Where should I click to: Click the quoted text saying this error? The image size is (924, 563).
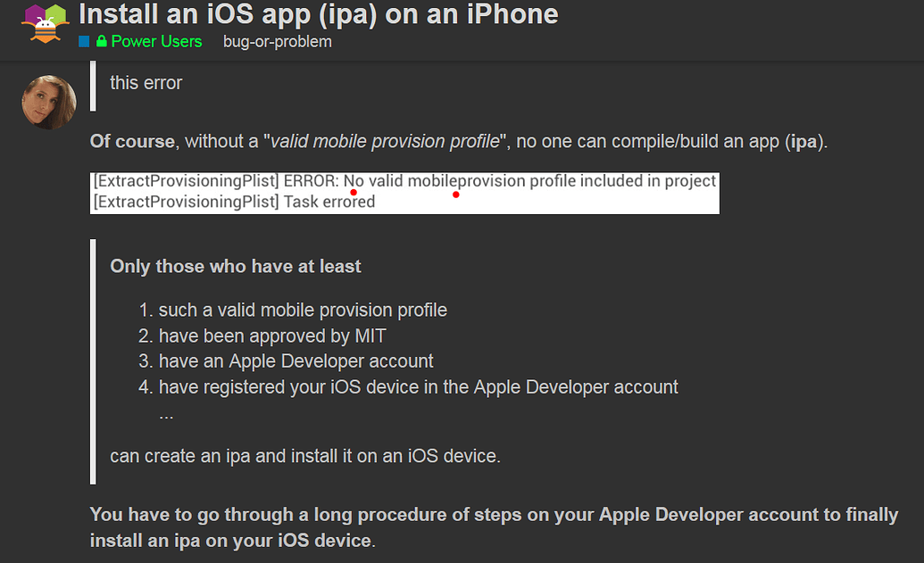coord(146,82)
